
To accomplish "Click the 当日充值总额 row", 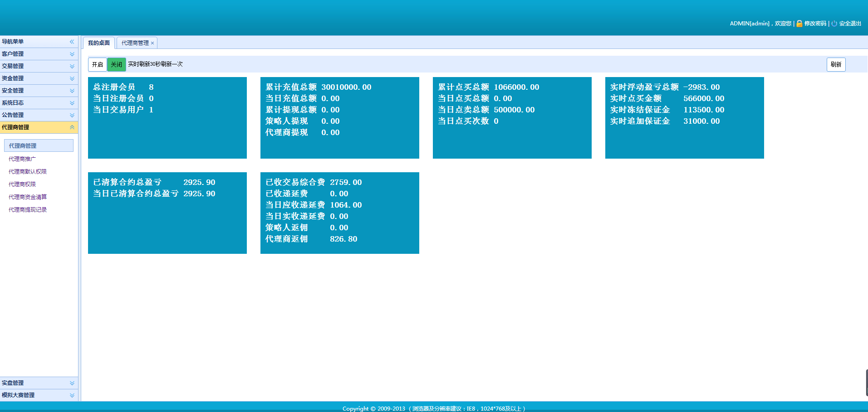I will pyautogui.click(x=303, y=98).
